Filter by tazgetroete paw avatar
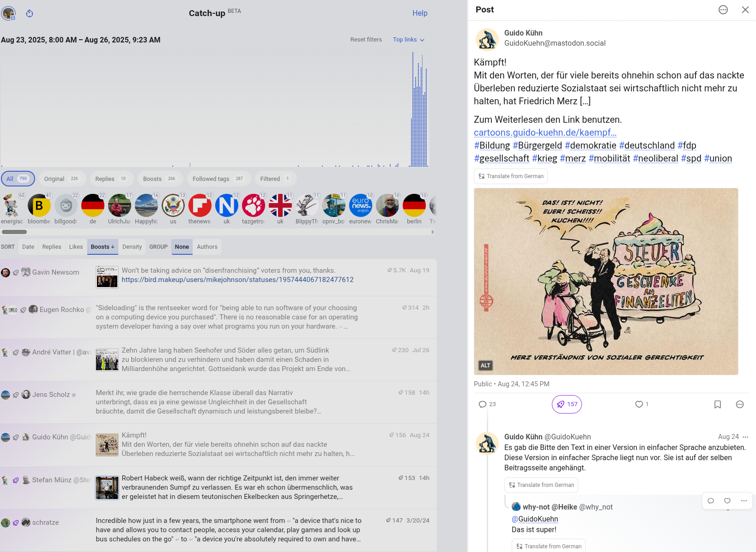This screenshot has height=552, width=756. [x=254, y=205]
